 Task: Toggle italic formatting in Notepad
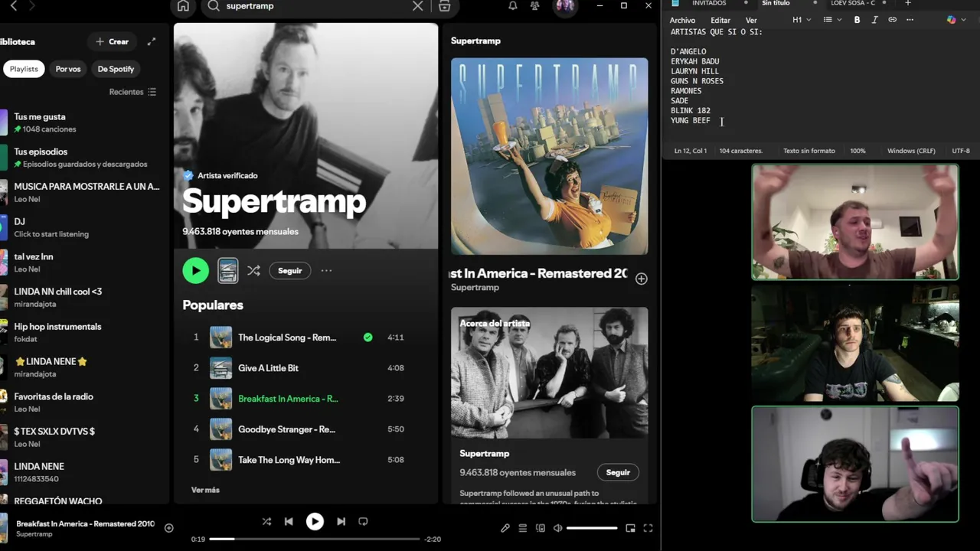pos(874,20)
